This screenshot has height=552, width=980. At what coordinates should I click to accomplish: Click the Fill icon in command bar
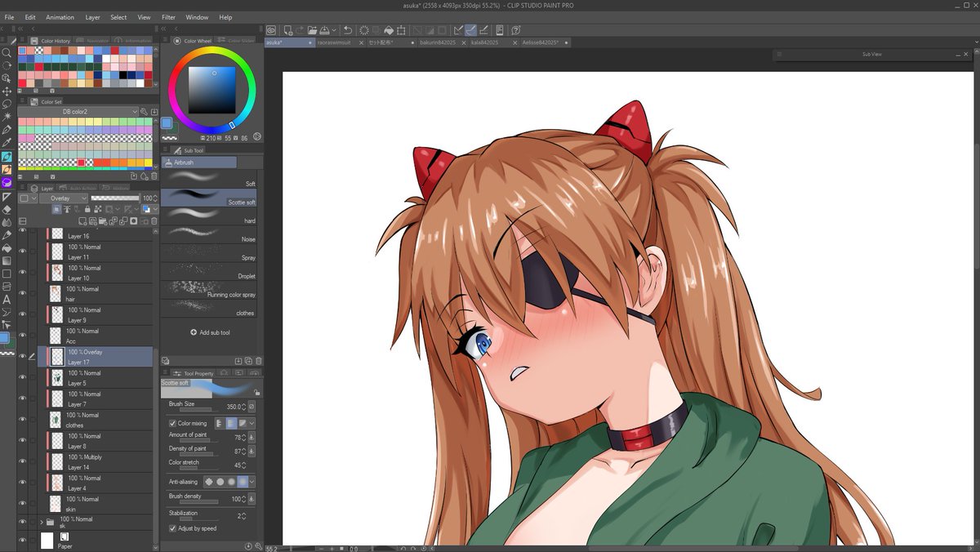(389, 30)
